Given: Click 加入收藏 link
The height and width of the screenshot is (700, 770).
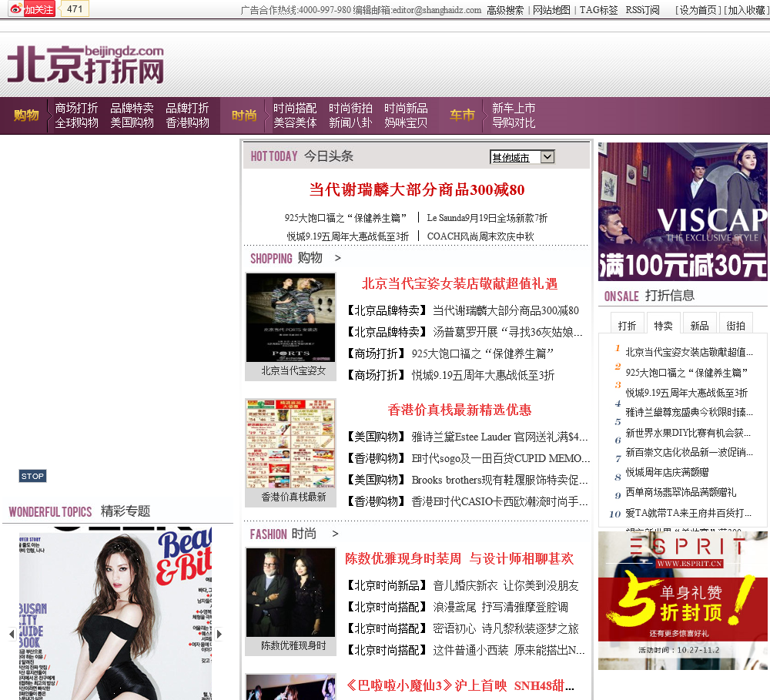Looking at the screenshot, I should pos(746,10).
